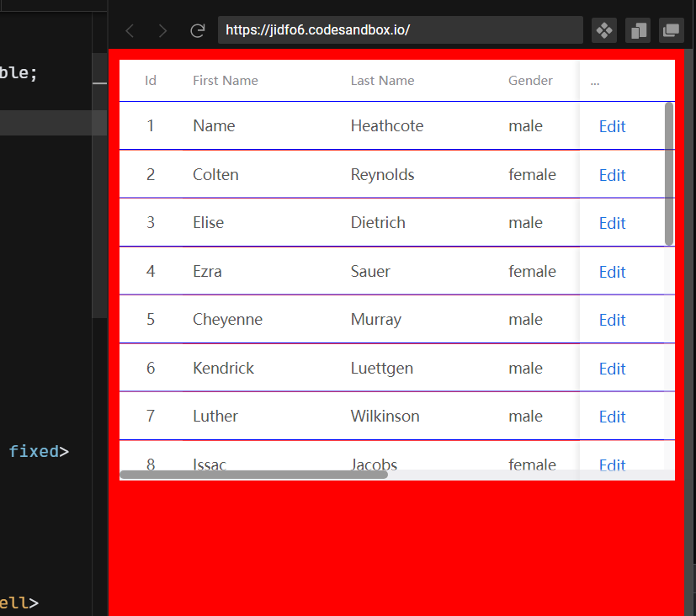Edit the row for Ezra Sauer

coord(612,272)
